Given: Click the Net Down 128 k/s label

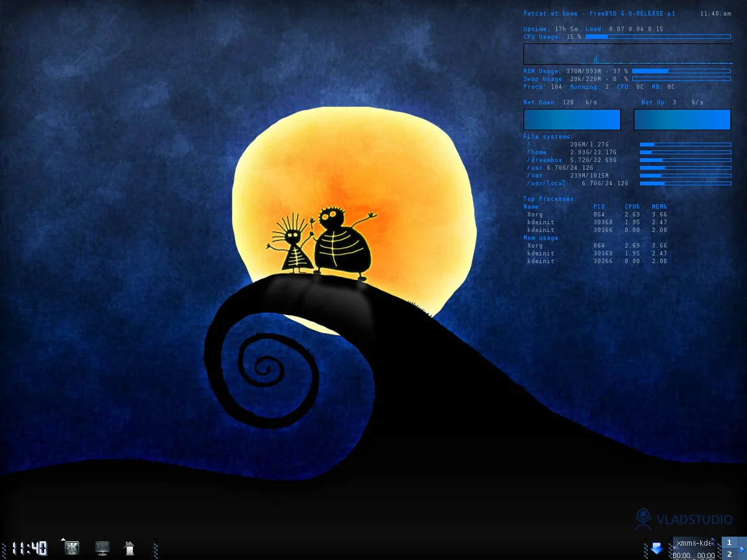Looking at the screenshot, I should click(560, 102).
